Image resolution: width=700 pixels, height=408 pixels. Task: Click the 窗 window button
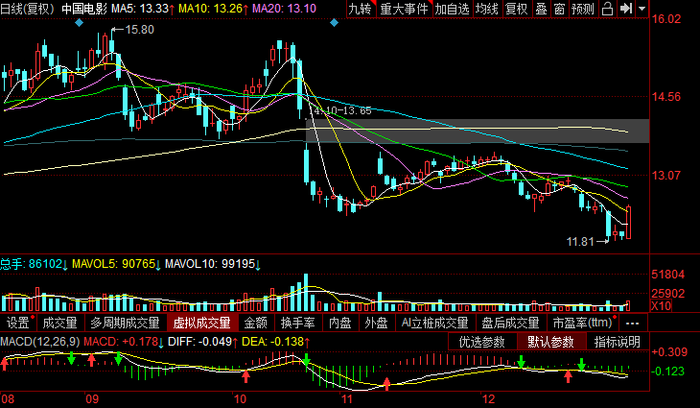559,8
